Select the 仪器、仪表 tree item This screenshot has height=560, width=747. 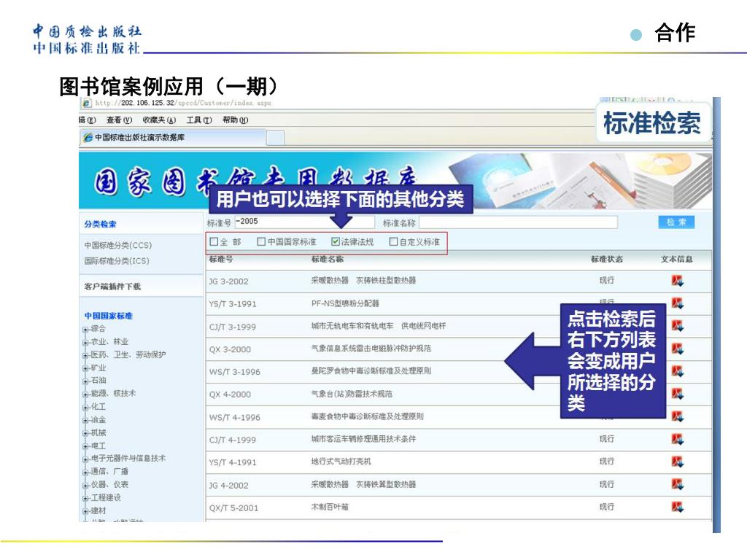pos(109,485)
